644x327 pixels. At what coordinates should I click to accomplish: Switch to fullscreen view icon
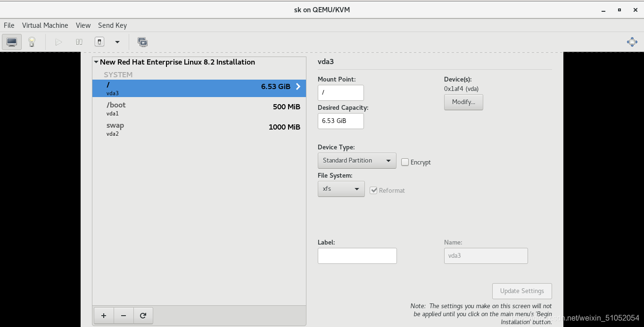click(632, 42)
